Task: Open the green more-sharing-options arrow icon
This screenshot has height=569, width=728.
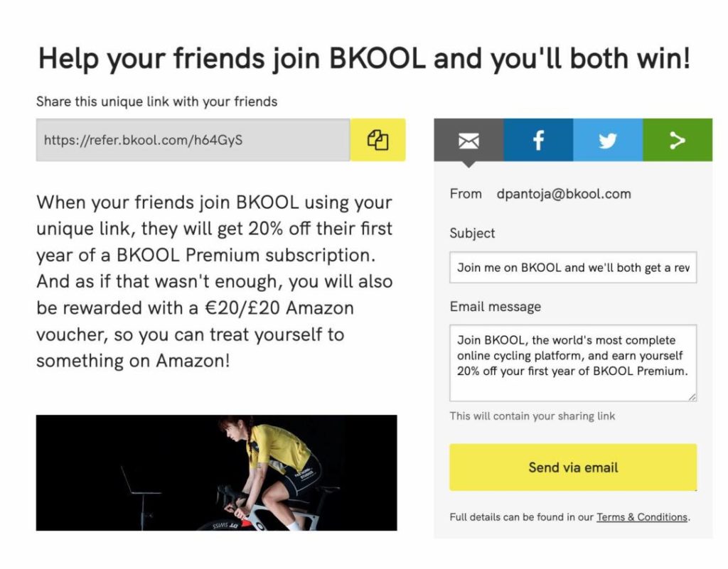Action: [678, 139]
